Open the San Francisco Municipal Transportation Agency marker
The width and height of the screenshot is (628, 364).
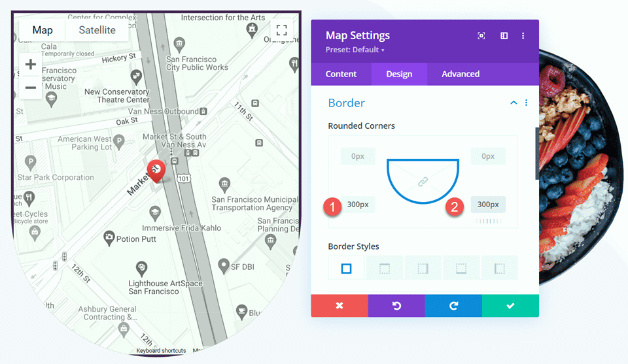coord(224,185)
